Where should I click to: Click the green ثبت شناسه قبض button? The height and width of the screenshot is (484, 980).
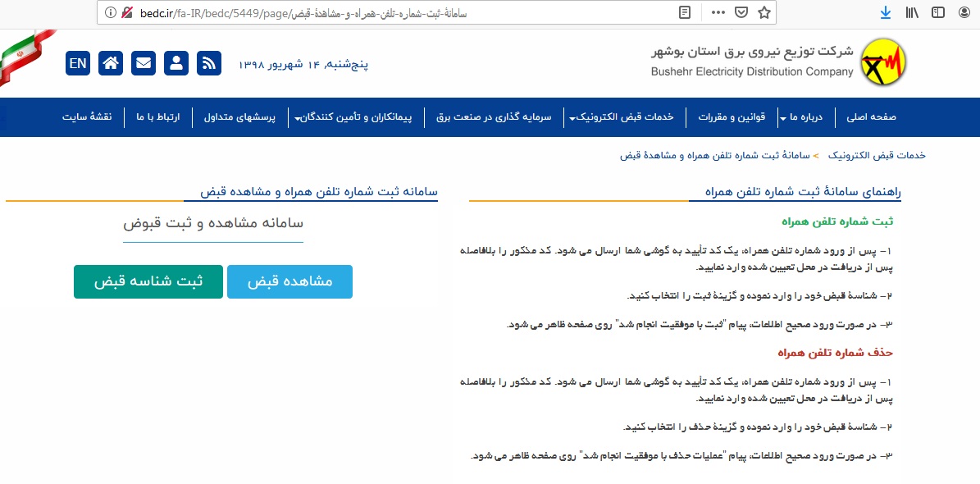pyautogui.click(x=148, y=281)
